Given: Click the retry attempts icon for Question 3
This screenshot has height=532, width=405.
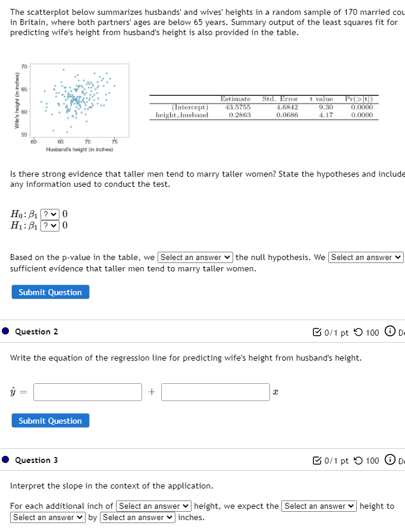Looking at the screenshot, I should pyautogui.click(x=357, y=460).
